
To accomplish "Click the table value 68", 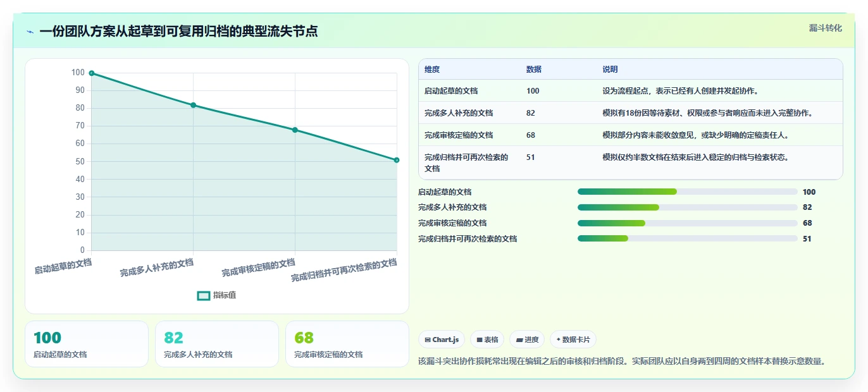I will pyautogui.click(x=531, y=135).
